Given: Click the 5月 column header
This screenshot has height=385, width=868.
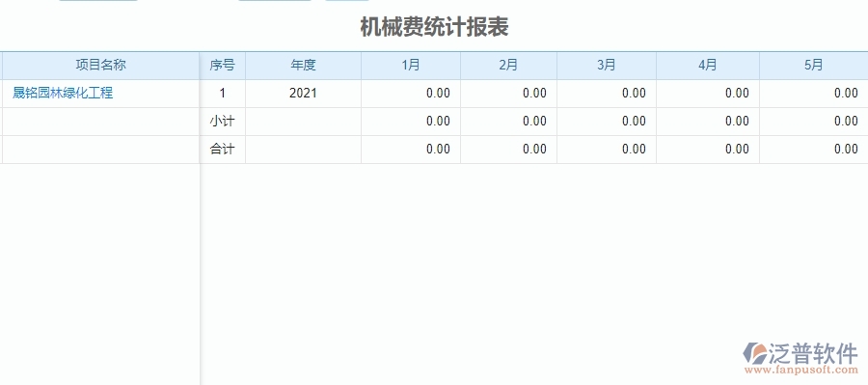Looking at the screenshot, I should 814,66.
